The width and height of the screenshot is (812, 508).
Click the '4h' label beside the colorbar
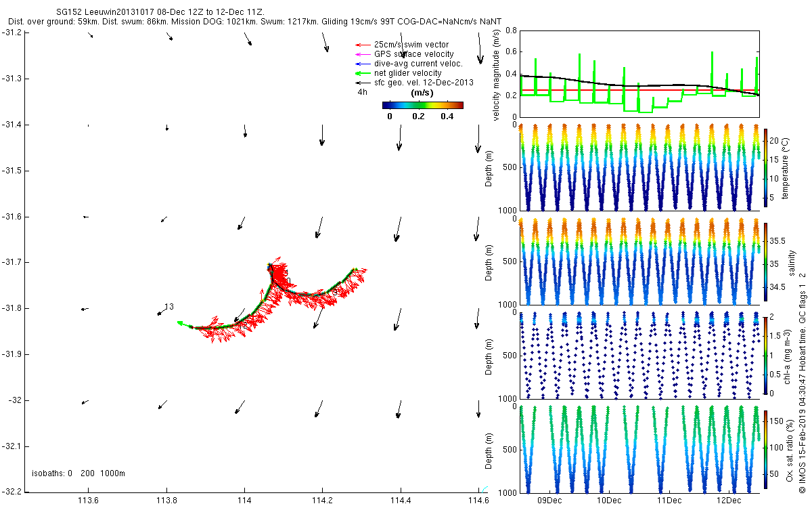[363, 93]
